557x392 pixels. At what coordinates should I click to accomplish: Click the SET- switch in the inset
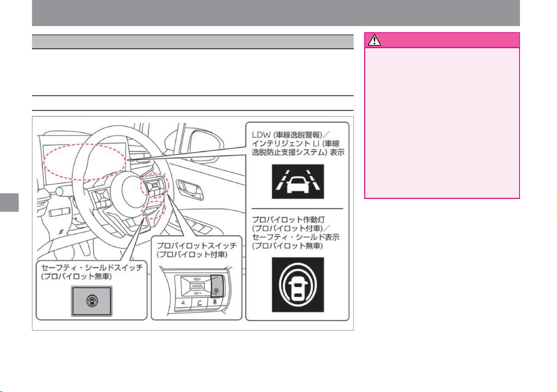click(197, 293)
